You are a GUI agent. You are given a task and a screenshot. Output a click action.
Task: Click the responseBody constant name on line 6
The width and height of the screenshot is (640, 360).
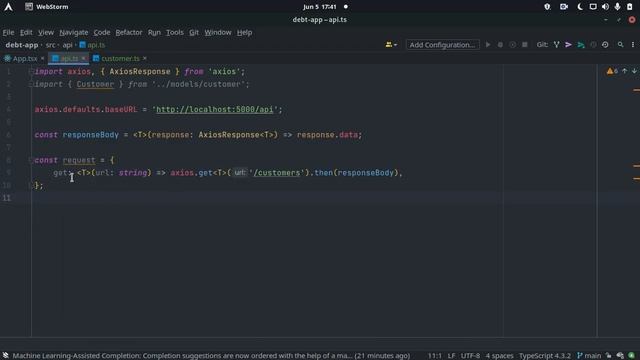(91, 135)
